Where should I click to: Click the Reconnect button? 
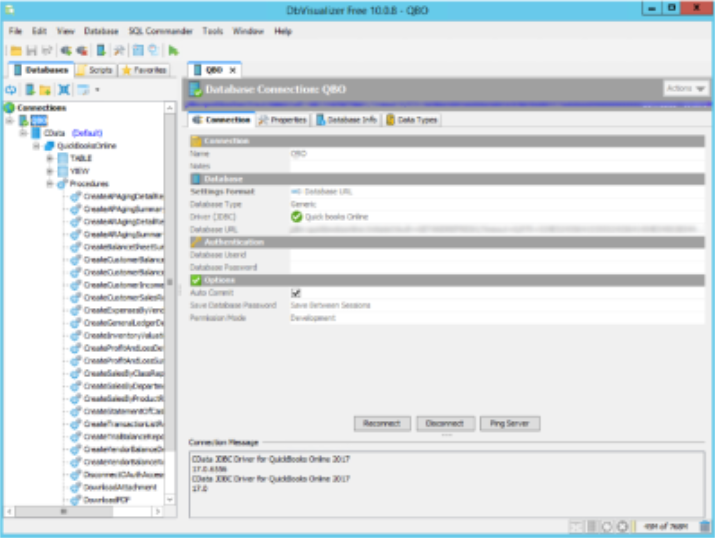point(382,424)
